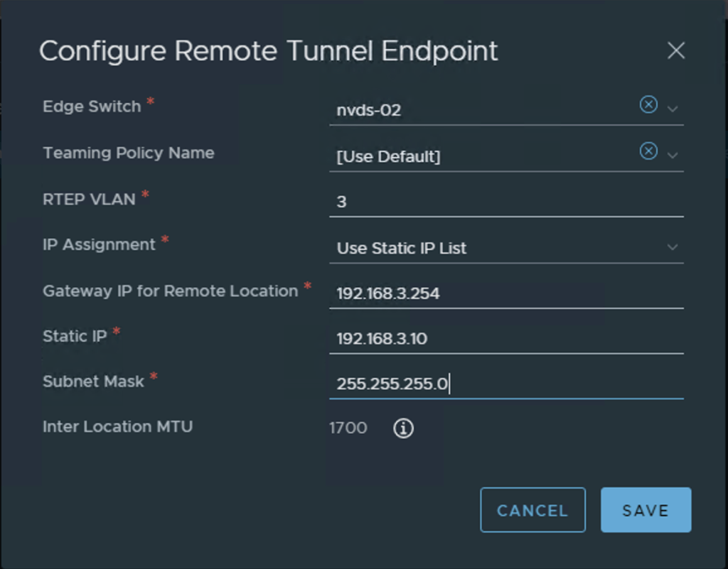The height and width of the screenshot is (569, 728).
Task: Click the Gateway IP for Remote Location field
Action: click(x=505, y=293)
